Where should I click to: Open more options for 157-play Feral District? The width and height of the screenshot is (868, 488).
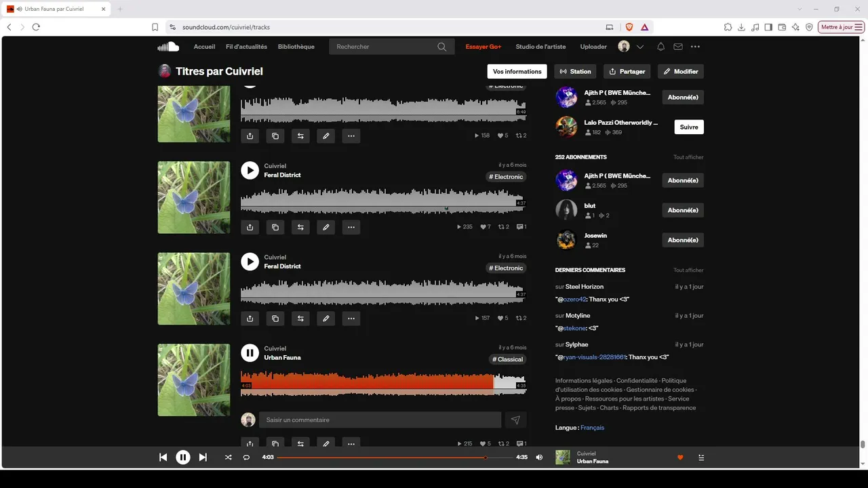coord(351,319)
